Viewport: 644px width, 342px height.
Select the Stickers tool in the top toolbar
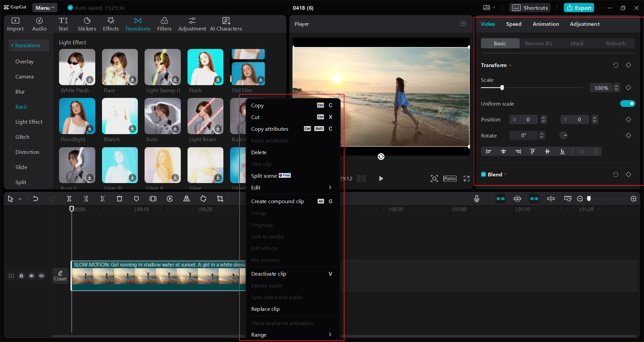(87, 24)
